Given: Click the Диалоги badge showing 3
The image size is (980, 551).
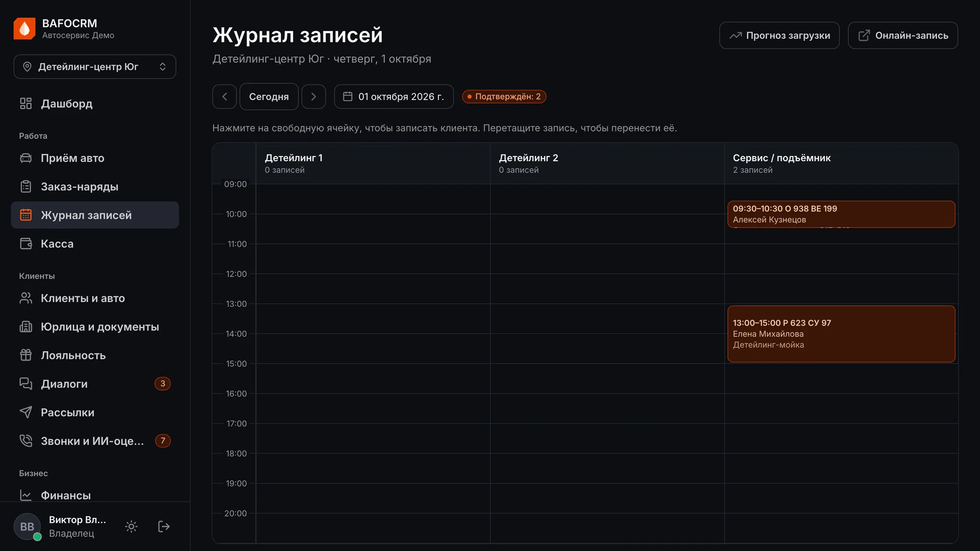Looking at the screenshot, I should (163, 384).
